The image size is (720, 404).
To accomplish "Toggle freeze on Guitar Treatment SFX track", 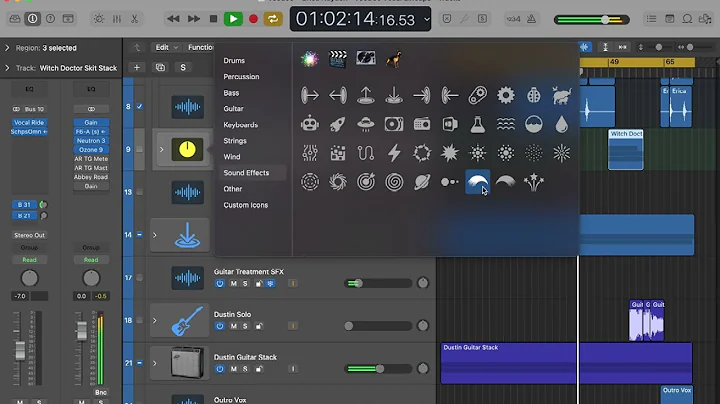I will click(270, 283).
